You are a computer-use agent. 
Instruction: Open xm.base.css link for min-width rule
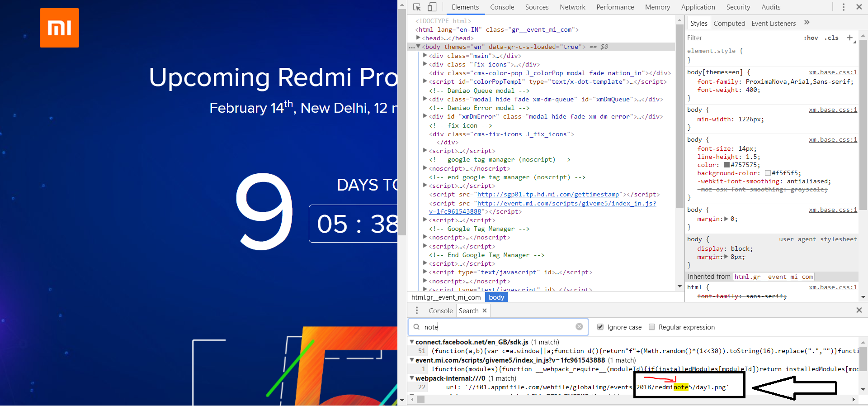(833, 110)
